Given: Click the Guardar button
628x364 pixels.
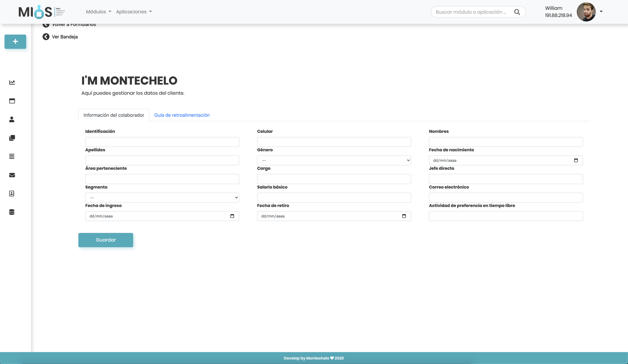Looking at the screenshot, I should click(106, 240).
